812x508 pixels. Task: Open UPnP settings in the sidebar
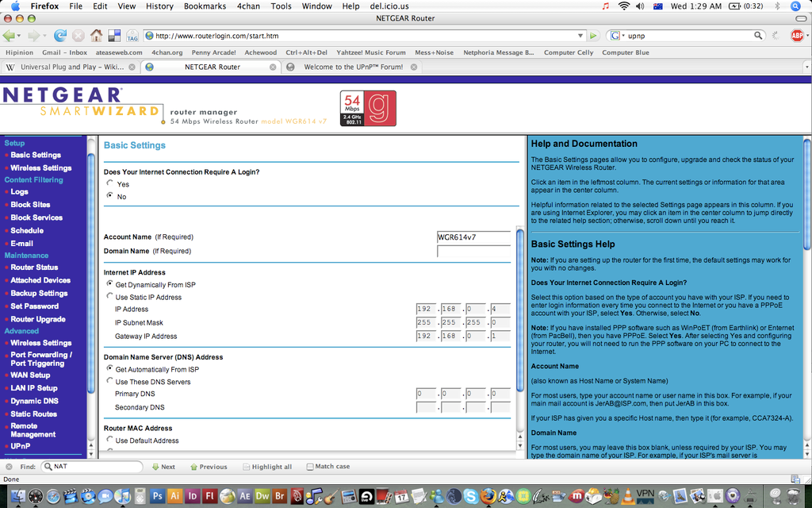(20, 446)
